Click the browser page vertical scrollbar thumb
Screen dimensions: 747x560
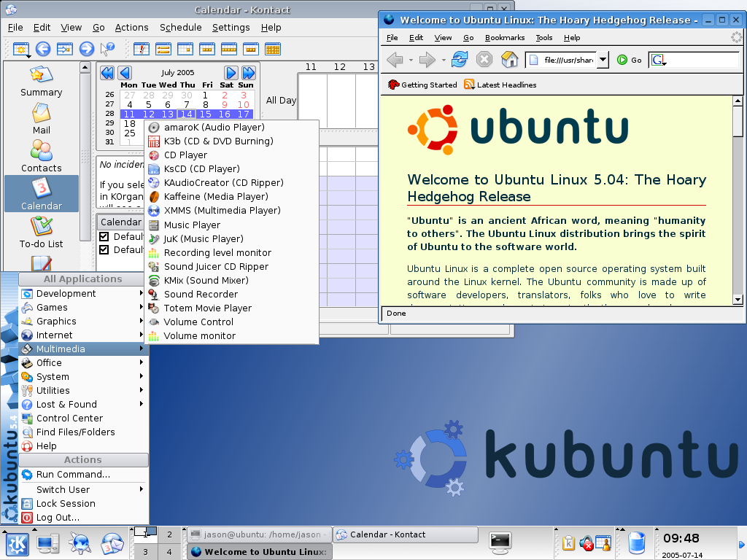click(x=738, y=122)
